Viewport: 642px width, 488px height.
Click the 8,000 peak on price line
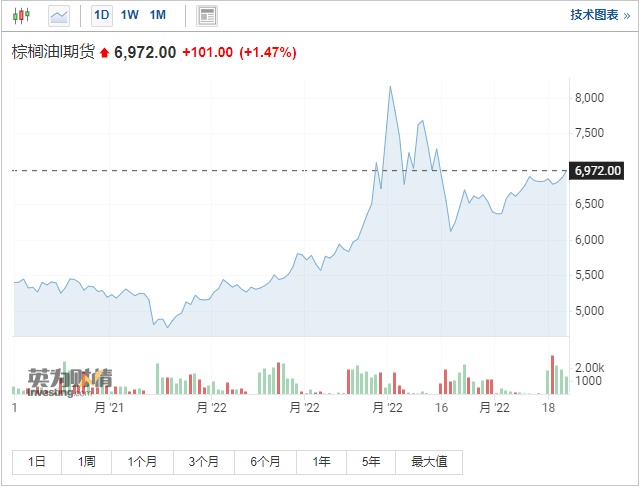pyautogui.click(x=390, y=87)
